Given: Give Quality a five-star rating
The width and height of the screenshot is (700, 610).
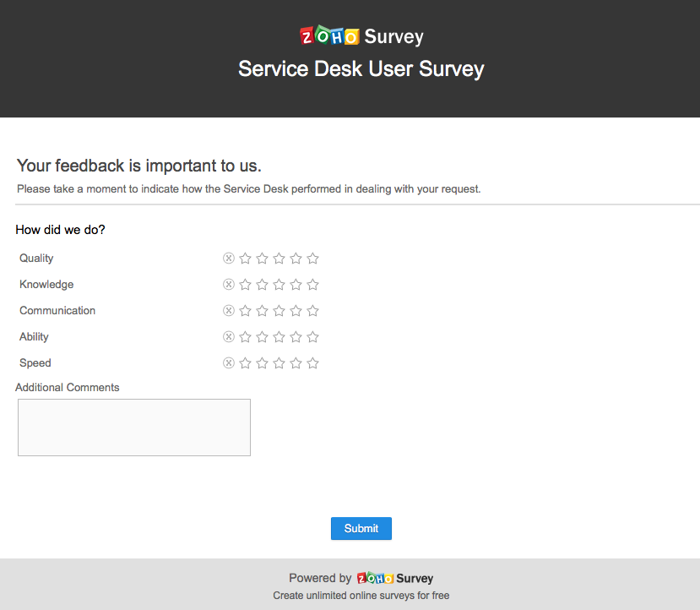Looking at the screenshot, I should pyautogui.click(x=312, y=259).
